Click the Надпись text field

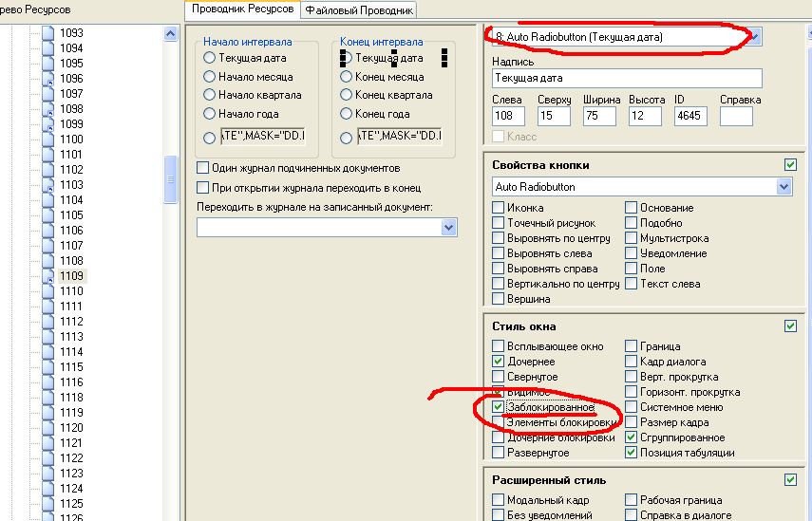click(627, 79)
